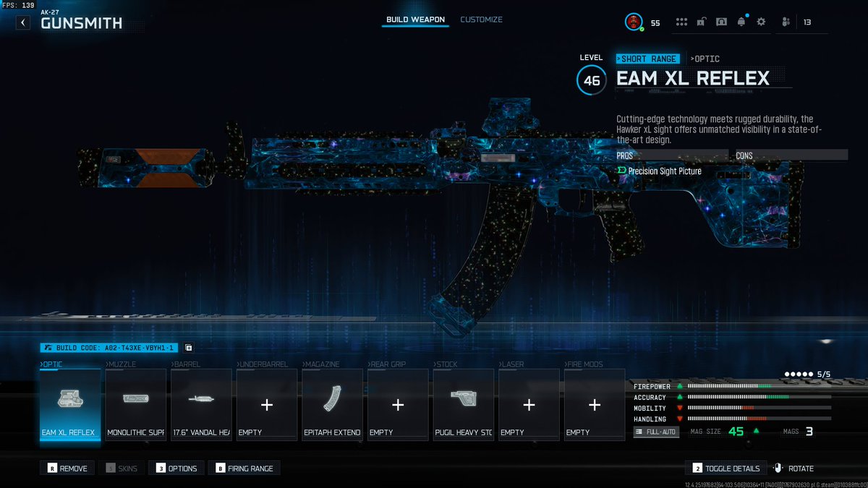Image resolution: width=868 pixels, height=488 pixels.
Task: Open the player profile avatar
Action: [x=634, y=22]
